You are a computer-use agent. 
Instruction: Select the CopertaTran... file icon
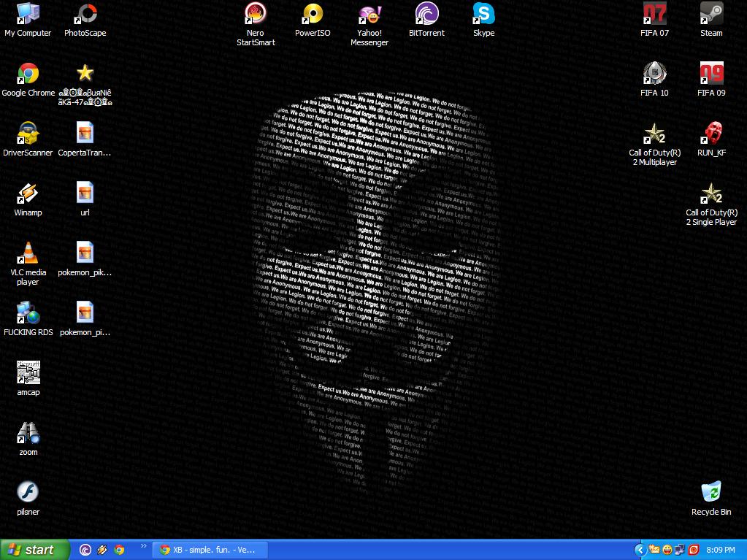85,139
